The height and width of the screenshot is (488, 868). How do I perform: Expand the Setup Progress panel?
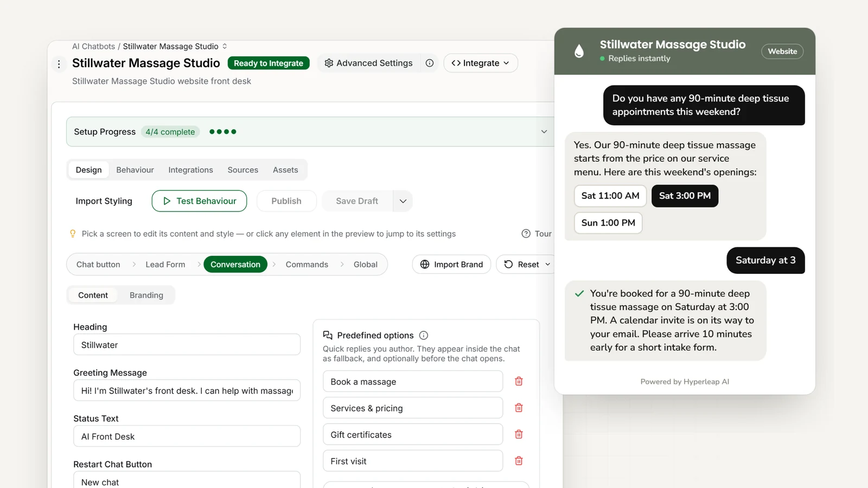click(x=544, y=132)
